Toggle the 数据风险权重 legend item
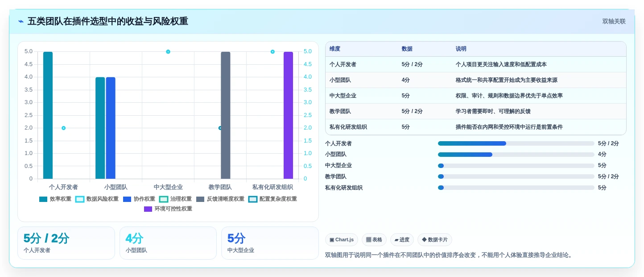 97,199
